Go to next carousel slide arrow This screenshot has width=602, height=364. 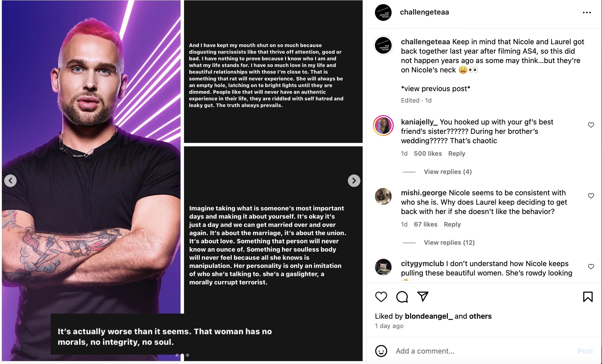pyautogui.click(x=354, y=181)
